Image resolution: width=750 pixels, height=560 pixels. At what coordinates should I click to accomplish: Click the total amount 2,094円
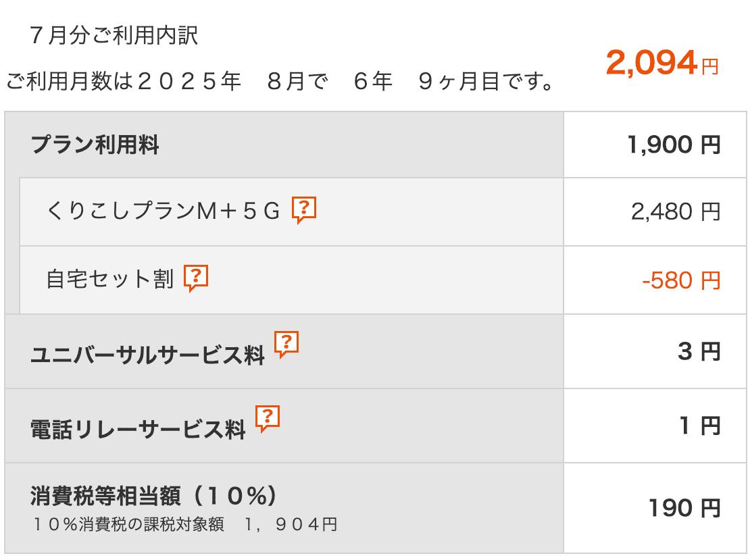pos(662,63)
